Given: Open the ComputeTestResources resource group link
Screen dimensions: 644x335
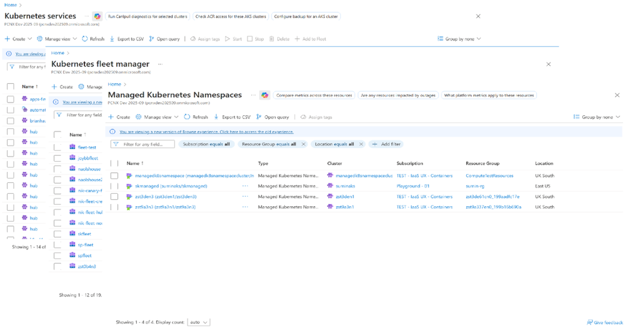Looking at the screenshot, I should pyautogui.click(x=489, y=176).
